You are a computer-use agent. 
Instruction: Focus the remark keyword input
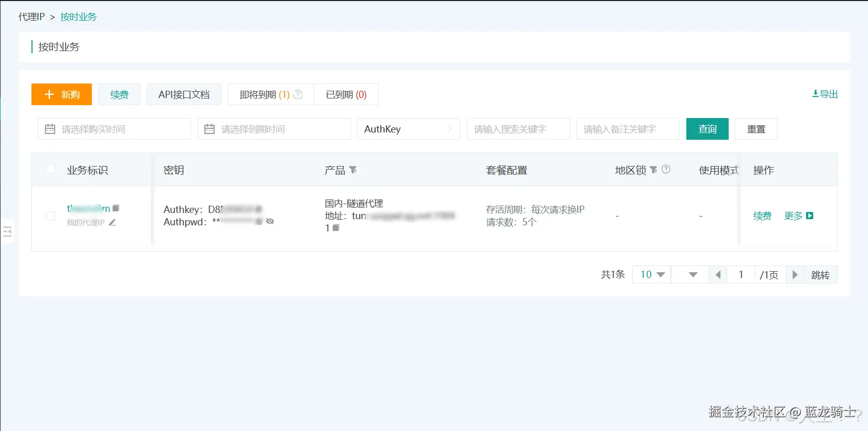tap(628, 129)
